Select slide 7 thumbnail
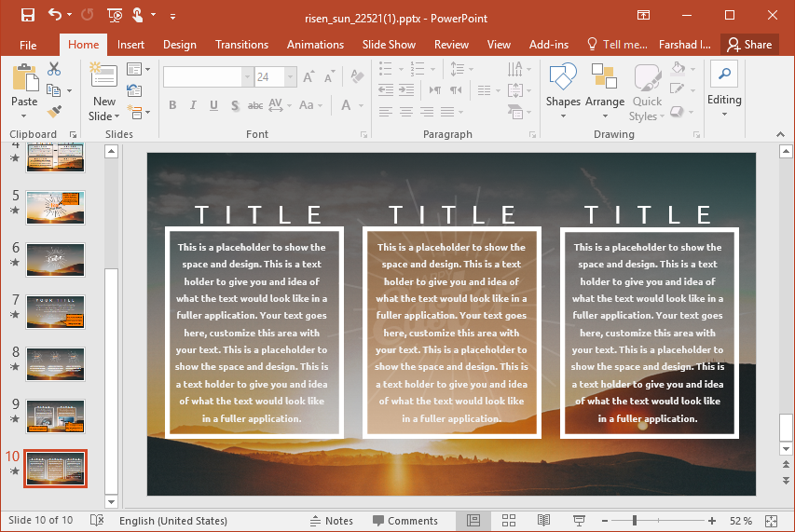The image size is (795, 532). [x=56, y=311]
